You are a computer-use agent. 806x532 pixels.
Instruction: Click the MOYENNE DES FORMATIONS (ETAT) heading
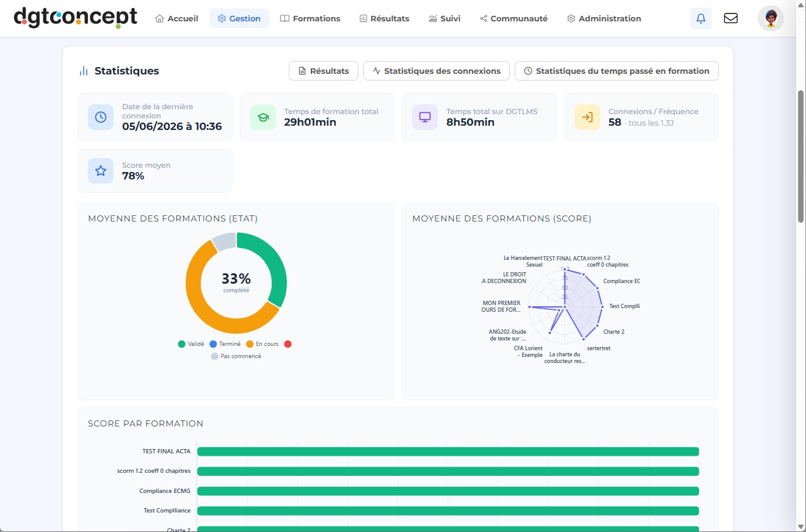click(173, 218)
